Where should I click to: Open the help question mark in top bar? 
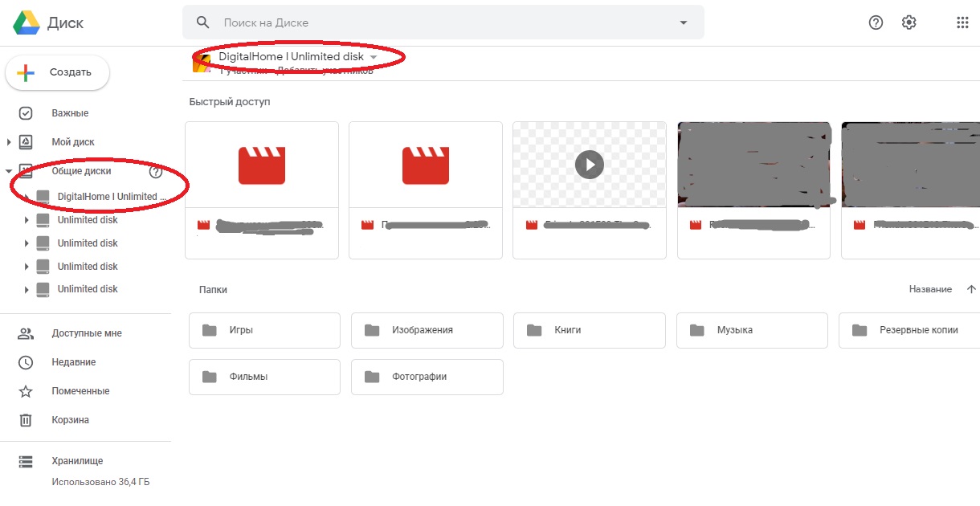(x=876, y=22)
